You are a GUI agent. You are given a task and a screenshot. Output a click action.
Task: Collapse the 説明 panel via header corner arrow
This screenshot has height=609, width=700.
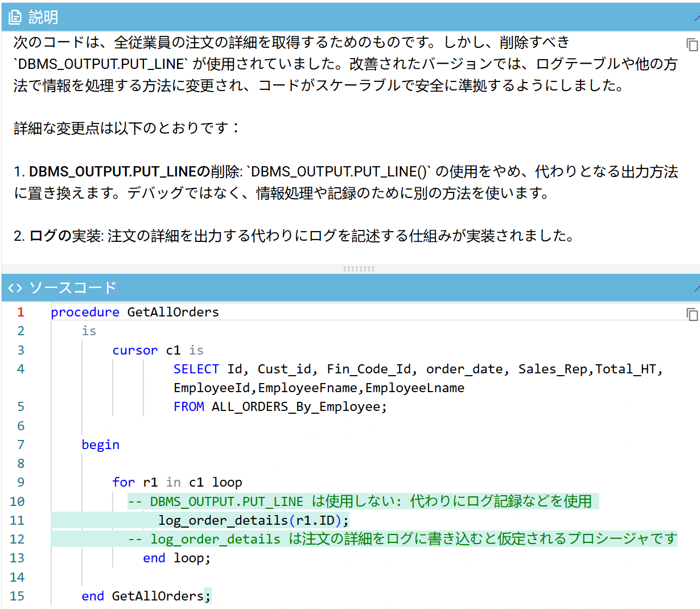(697, 18)
